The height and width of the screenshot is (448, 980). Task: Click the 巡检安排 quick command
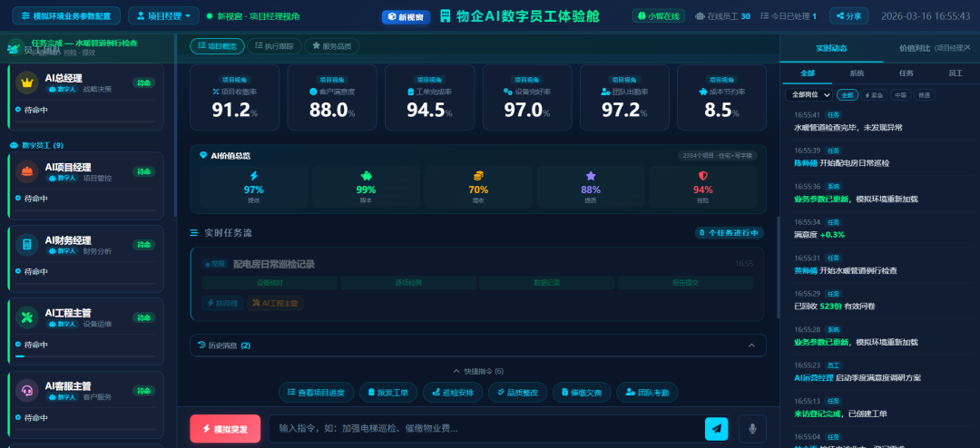tap(453, 393)
